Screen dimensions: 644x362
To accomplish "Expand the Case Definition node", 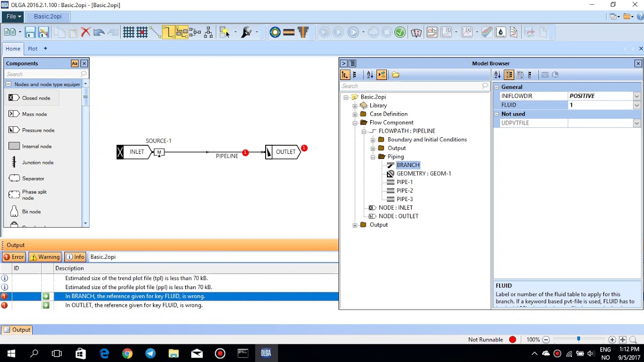I will tap(355, 114).
